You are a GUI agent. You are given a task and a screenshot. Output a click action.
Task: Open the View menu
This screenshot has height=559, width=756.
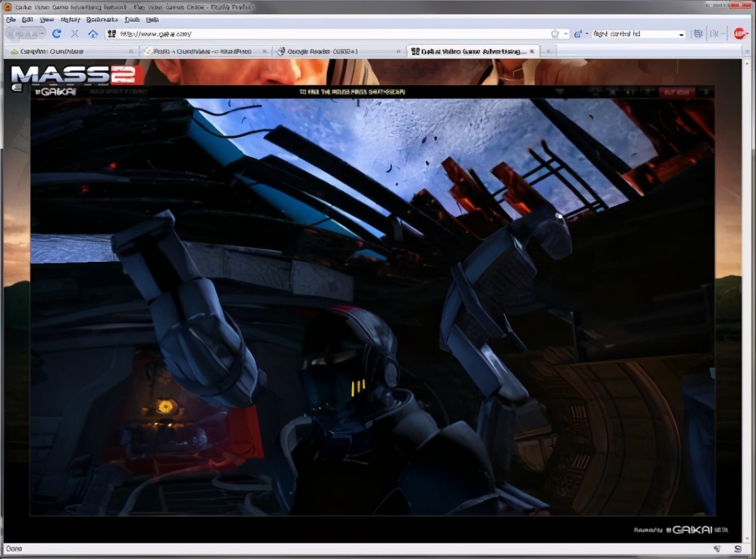pyautogui.click(x=47, y=20)
